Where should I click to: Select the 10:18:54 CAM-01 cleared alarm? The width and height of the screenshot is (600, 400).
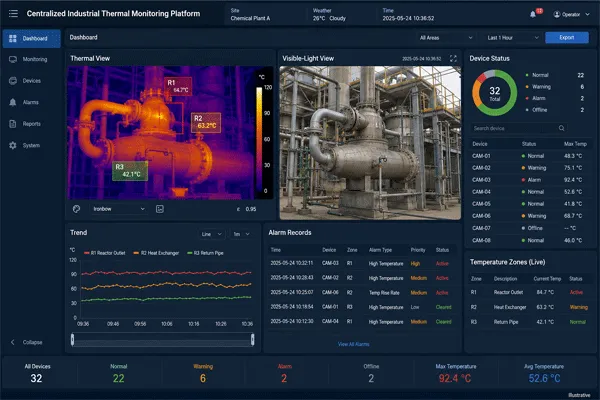click(x=362, y=307)
